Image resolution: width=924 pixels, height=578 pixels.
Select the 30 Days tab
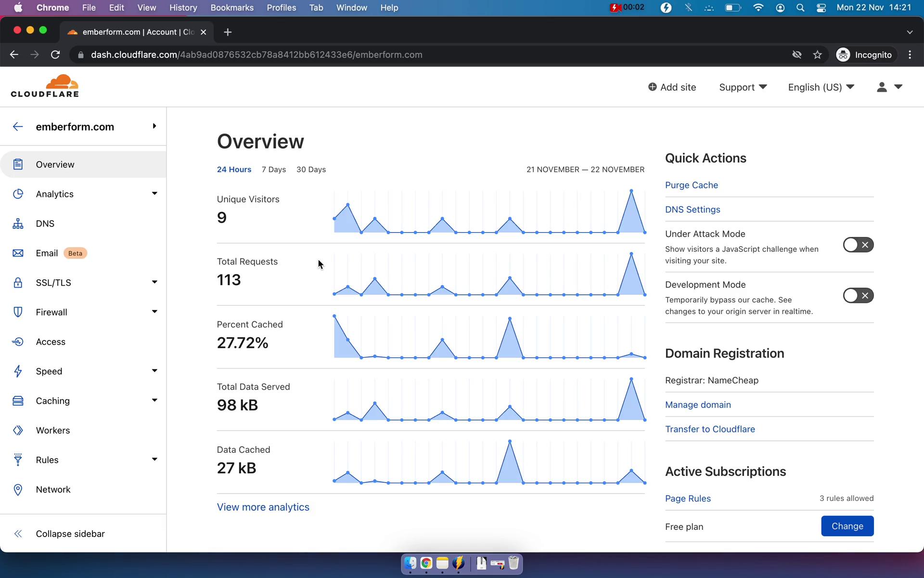coord(310,169)
